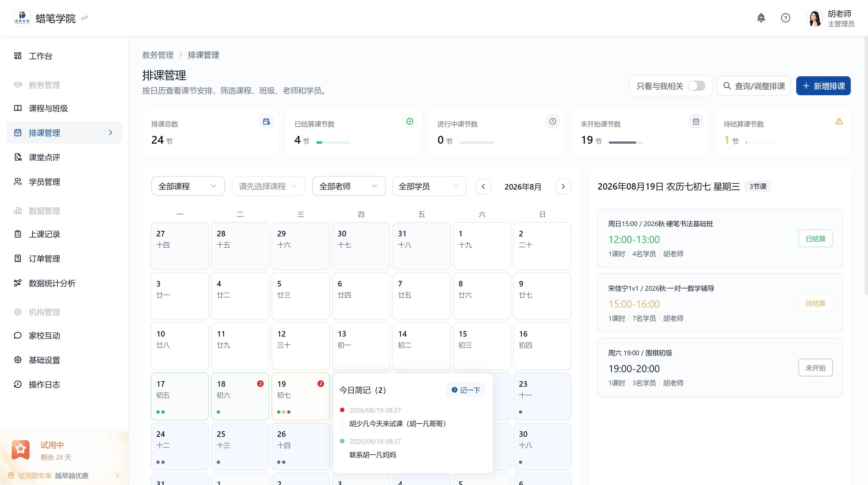Open 操作日志 in the sidebar
The height and width of the screenshot is (485, 868).
click(x=64, y=384)
